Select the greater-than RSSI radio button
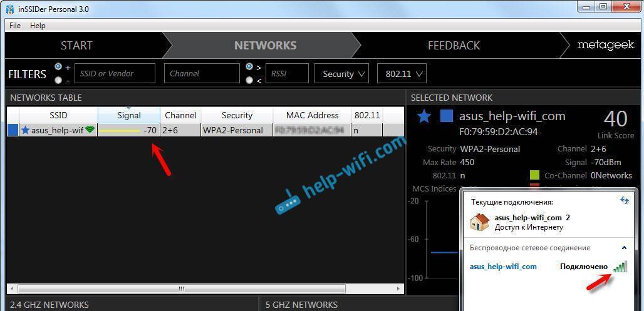This screenshot has width=644, height=311. [x=249, y=67]
